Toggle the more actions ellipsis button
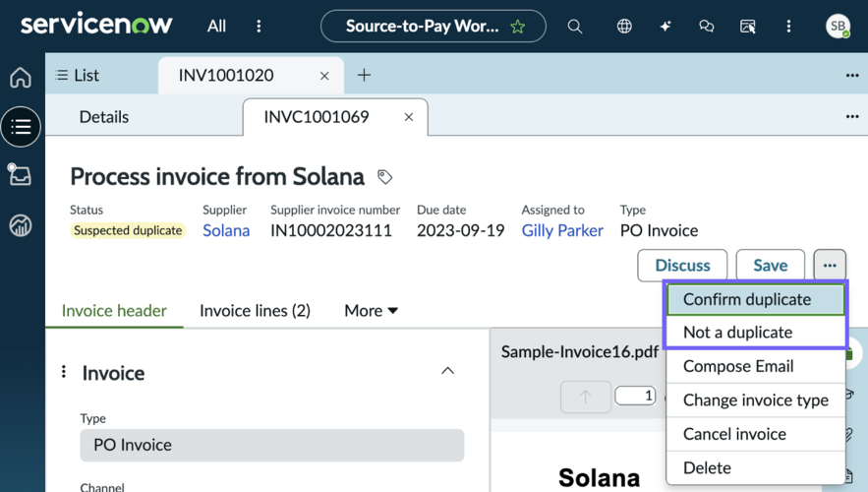The height and width of the screenshot is (492, 868). 830,266
